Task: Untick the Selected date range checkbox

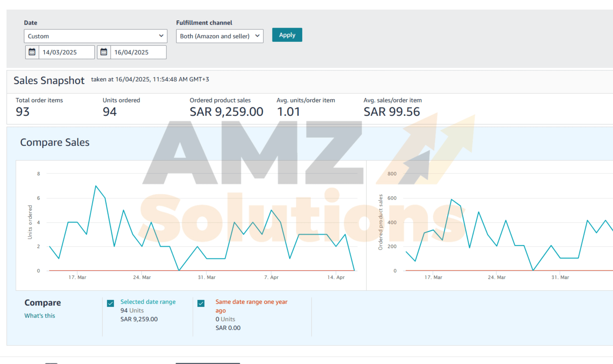Action: pos(110,303)
